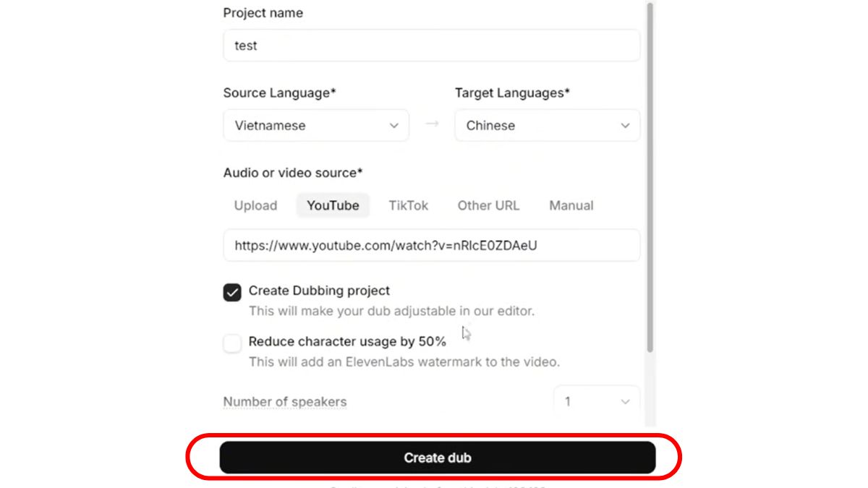This screenshot has width=868, height=488.
Task: Switch to the Upload source tab
Action: pos(255,205)
